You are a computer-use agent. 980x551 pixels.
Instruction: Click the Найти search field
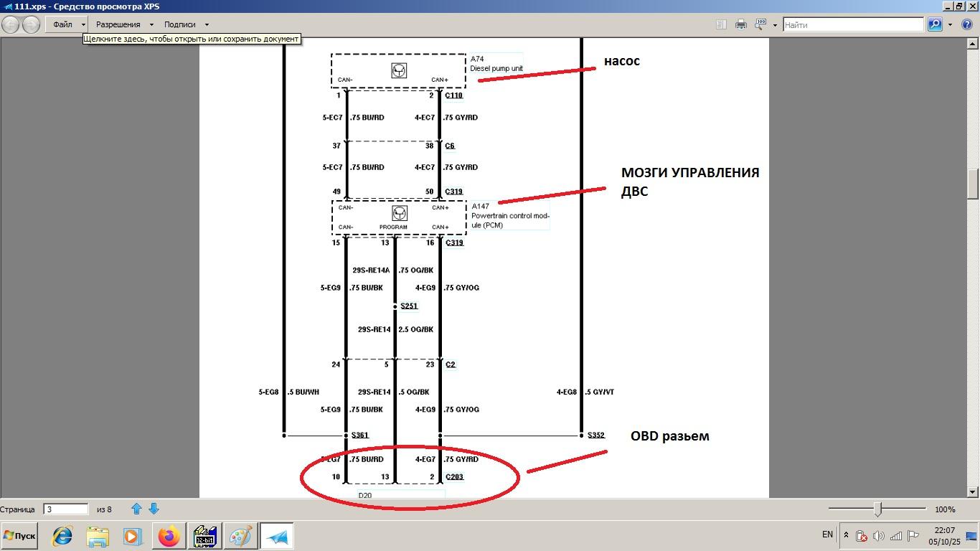tap(852, 24)
